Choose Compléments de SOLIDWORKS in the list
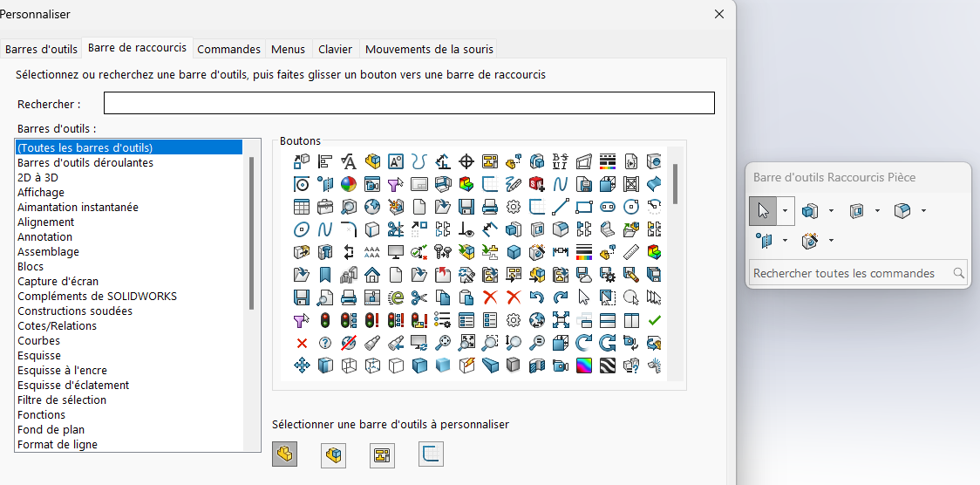 97,297
